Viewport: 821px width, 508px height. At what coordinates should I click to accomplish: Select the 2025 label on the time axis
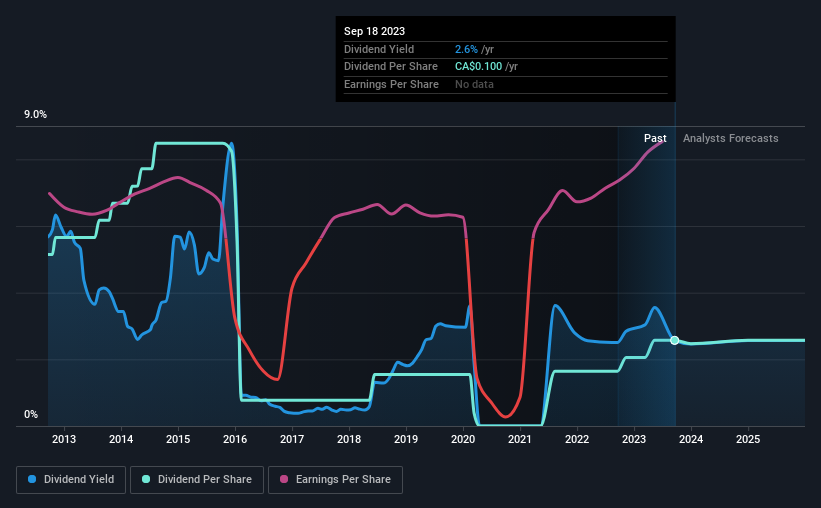[748, 439]
